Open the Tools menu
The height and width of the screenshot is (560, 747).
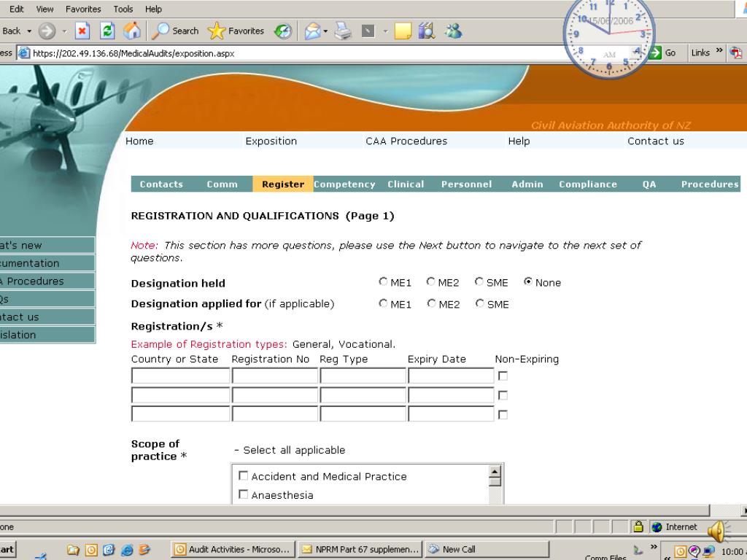123,9
